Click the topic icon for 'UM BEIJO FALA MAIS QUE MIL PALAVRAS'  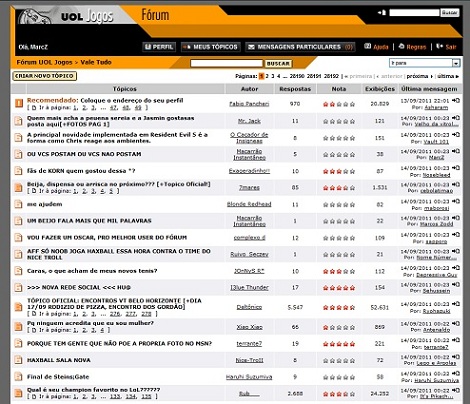click(x=18, y=221)
